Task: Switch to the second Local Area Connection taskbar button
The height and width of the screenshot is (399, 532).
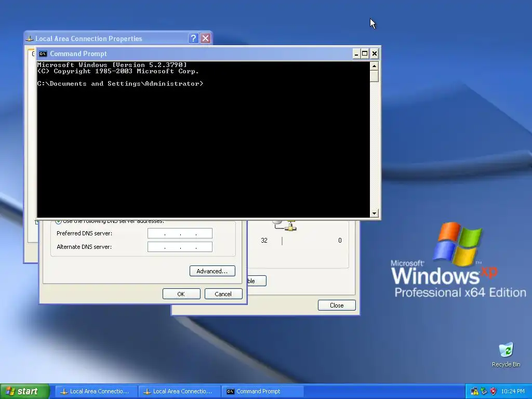Action: coord(179,391)
